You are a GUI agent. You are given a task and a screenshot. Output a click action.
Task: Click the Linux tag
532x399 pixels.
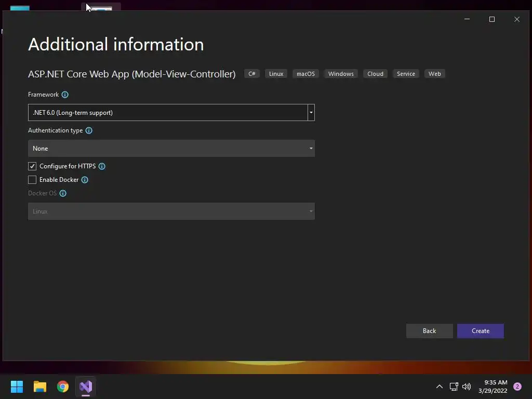click(x=276, y=74)
